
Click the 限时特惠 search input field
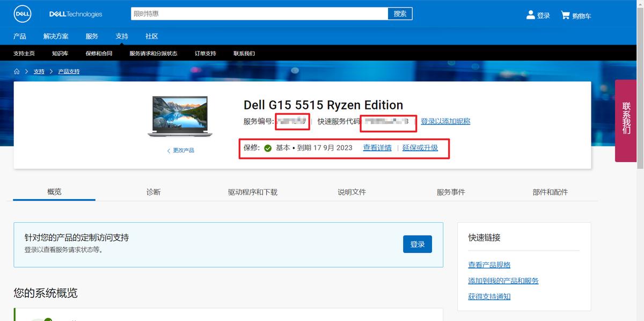pyautogui.click(x=258, y=13)
